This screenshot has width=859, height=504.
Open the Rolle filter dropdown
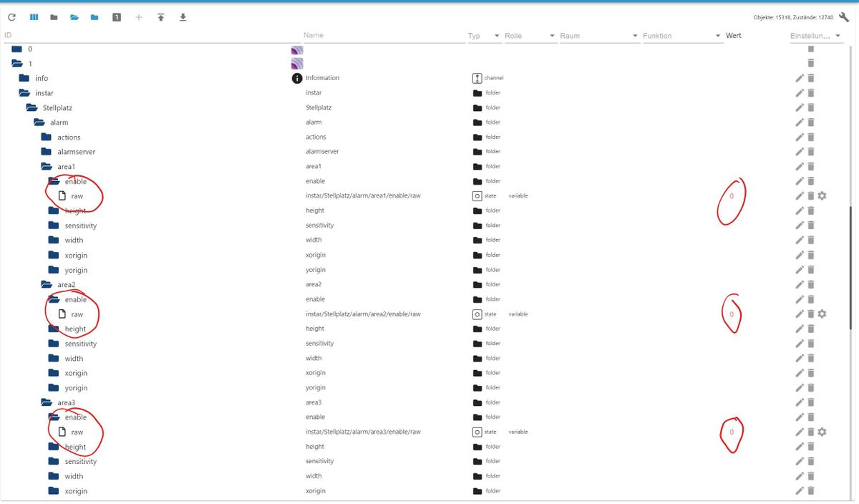coord(530,36)
